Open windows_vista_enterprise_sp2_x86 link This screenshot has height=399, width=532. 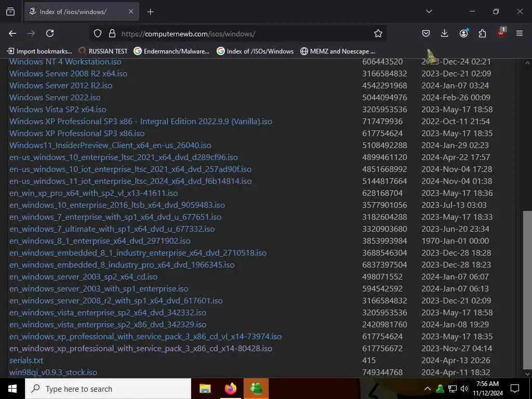point(108,324)
